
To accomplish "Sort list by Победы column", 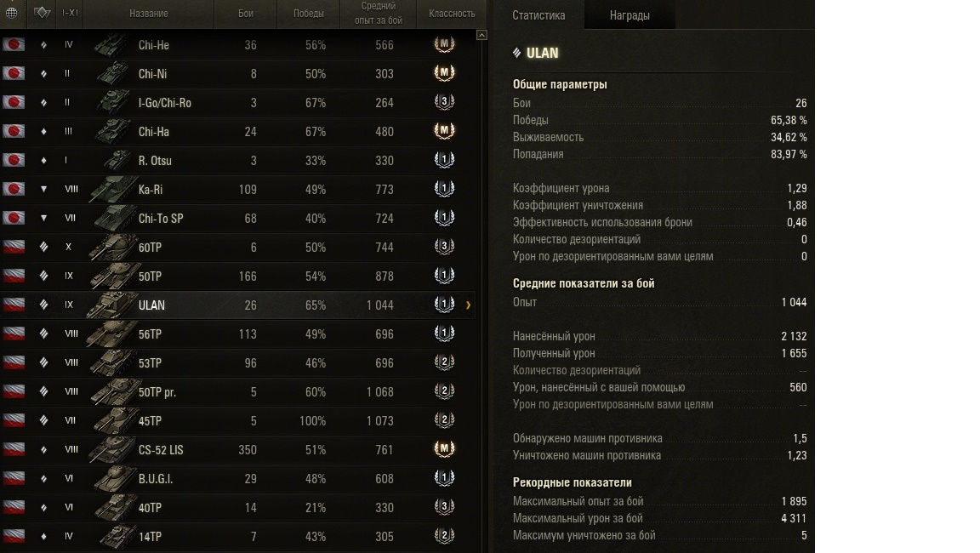I will click(309, 13).
